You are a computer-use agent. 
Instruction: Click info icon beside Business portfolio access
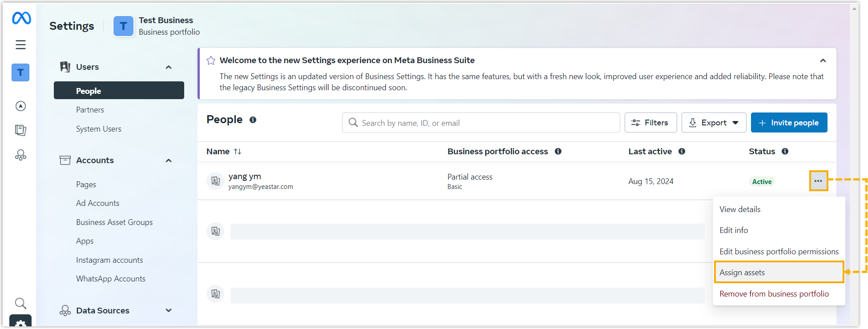[558, 151]
